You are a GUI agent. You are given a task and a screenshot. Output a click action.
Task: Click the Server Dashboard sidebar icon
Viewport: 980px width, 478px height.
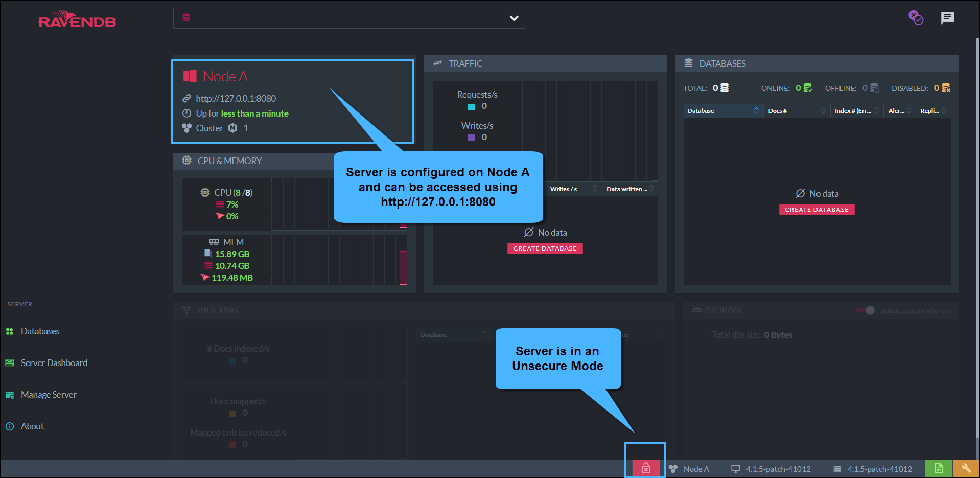point(10,363)
